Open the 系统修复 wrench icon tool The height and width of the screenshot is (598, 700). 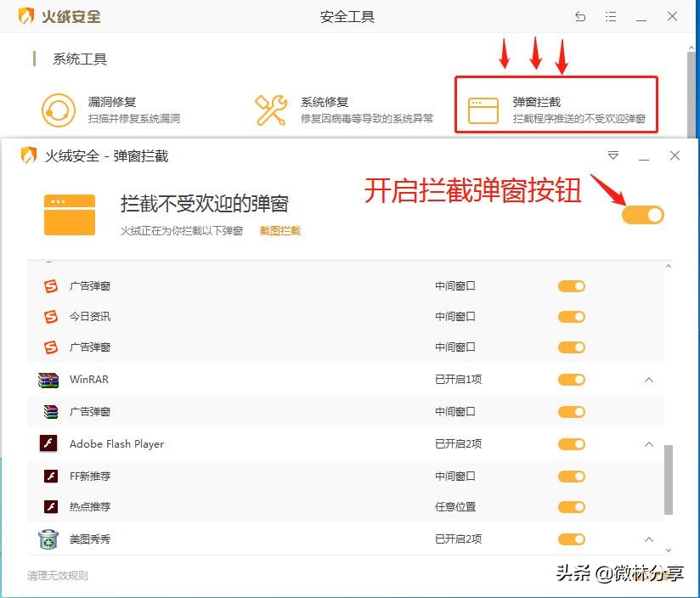pos(270,110)
